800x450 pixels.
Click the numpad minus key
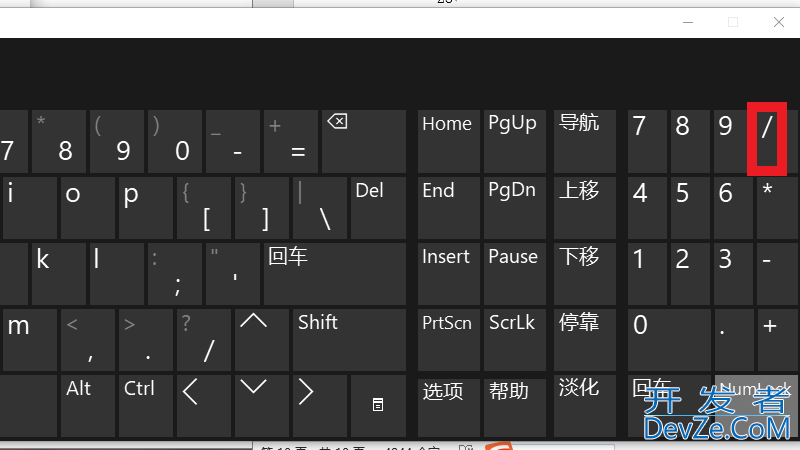tap(778, 274)
